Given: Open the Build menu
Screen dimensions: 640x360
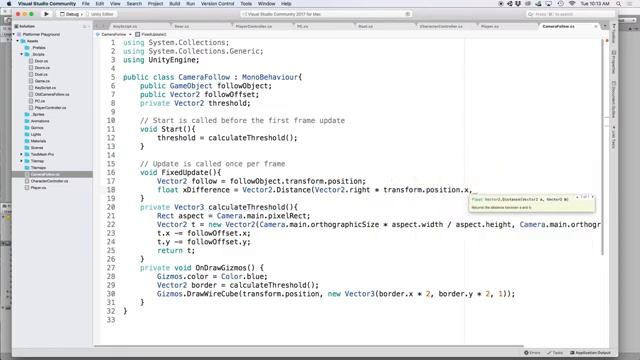Looking at the screenshot, I should click(175, 4).
